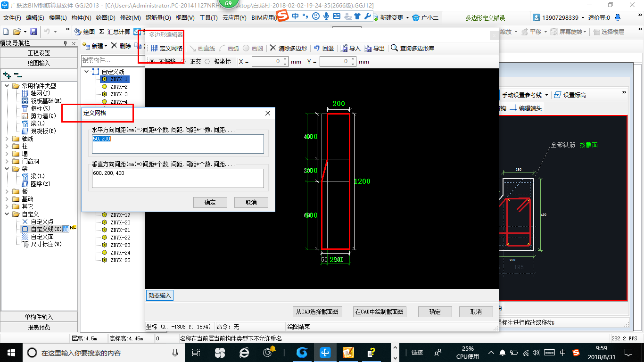The height and width of the screenshot is (362, 644).
Task: Click 导出 export icon in polygon editor
Action: [x=368, y=48]
